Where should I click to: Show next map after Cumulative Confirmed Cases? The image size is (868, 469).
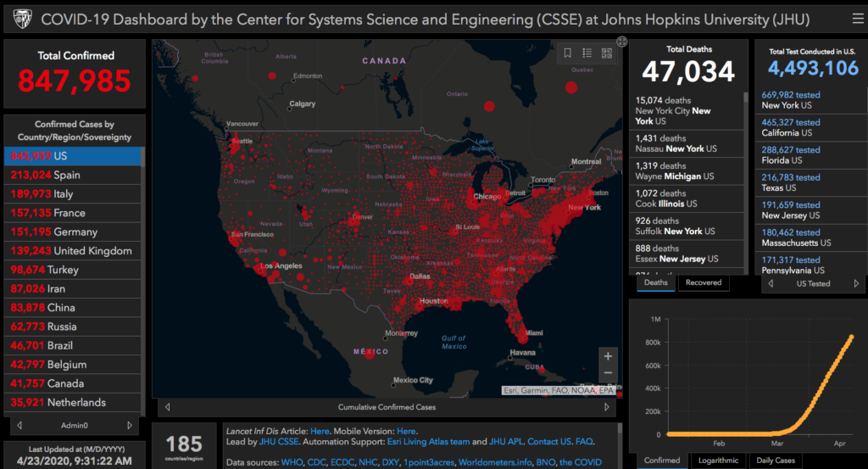point(606,407)
